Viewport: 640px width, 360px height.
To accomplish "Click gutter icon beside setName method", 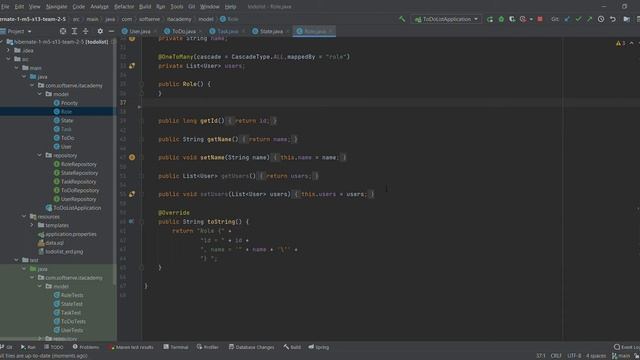I will click(132, 157).
